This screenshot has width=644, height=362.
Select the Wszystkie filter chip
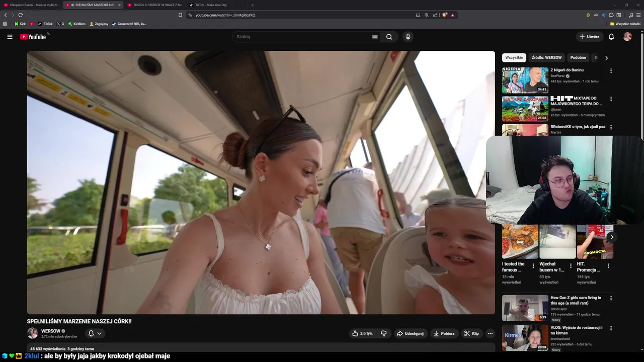514,58
